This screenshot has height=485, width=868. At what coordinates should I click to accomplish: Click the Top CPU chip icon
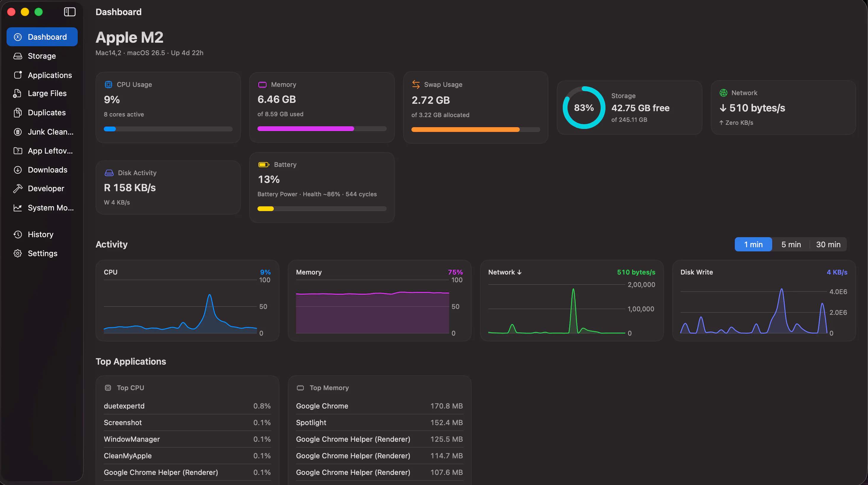[108, 388]
